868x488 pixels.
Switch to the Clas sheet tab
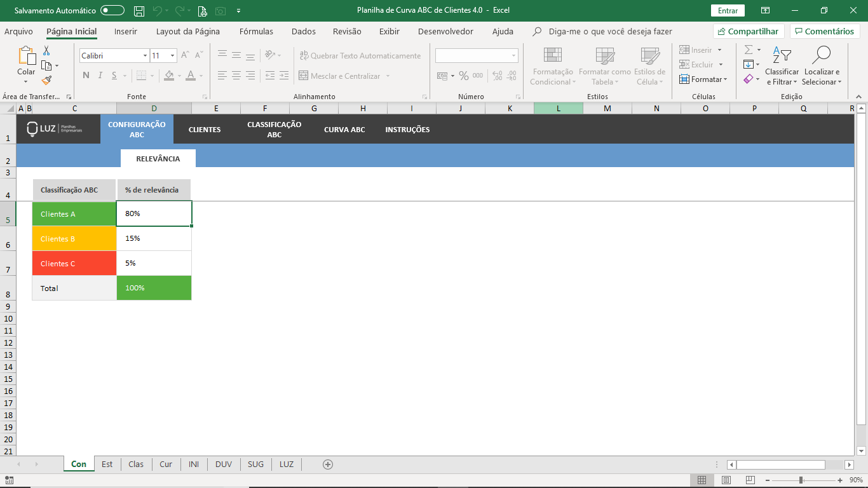coord(136,464)
